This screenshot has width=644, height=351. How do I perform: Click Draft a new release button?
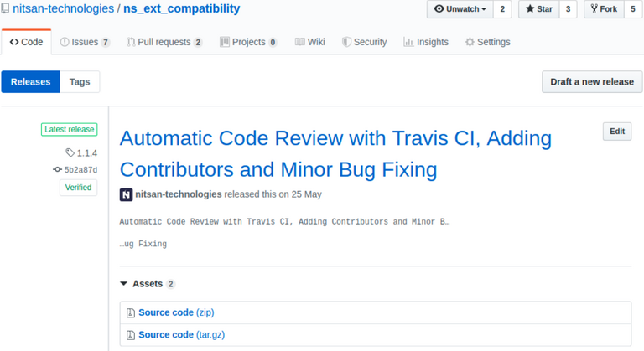pyautogui.click(x=592, y=81)
